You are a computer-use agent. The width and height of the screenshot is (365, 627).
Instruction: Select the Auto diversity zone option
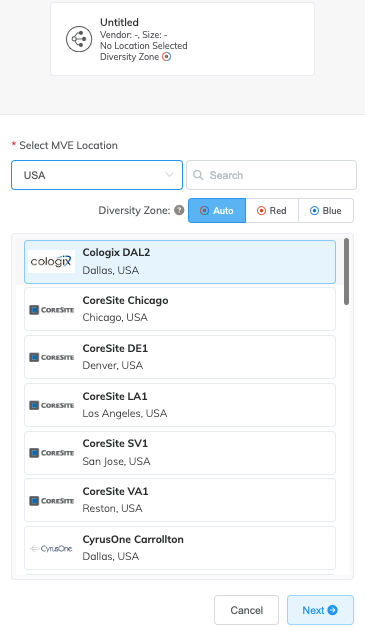click(x=217, y=210)
